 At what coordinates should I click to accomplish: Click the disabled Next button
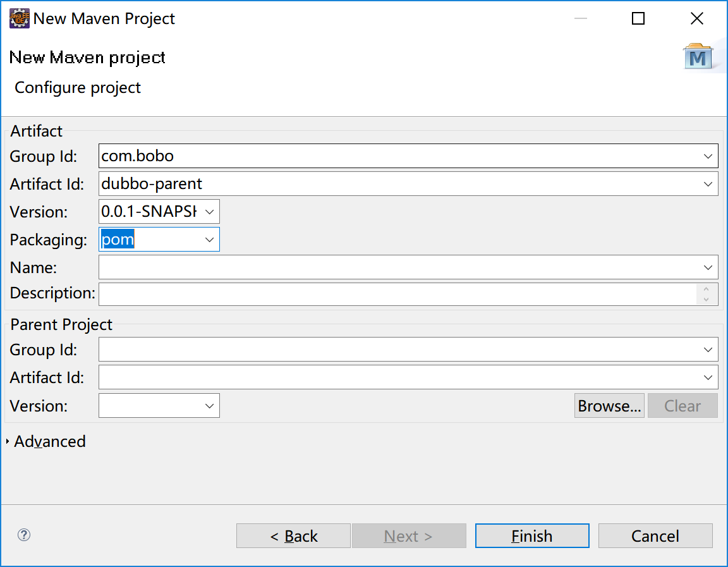pyautogui.click(x=409, y=536)
